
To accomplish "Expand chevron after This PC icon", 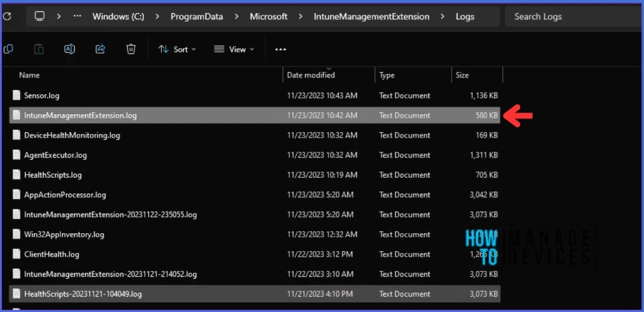I will (59, 17).
